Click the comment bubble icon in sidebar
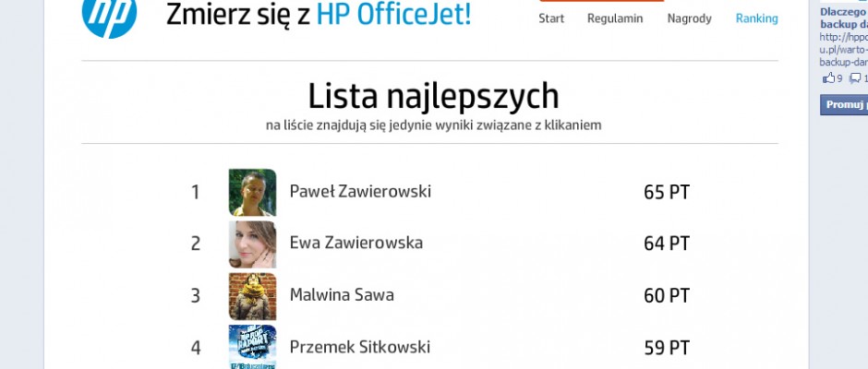Image resolution: width=868 pixels, height=369 pixels. pos(855,78)
